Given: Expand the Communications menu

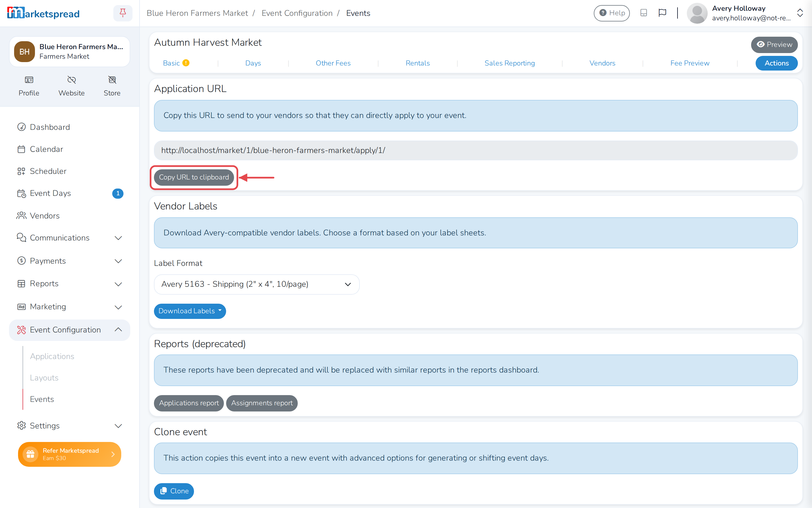Looking at the screenshot, I should [69, 238].
